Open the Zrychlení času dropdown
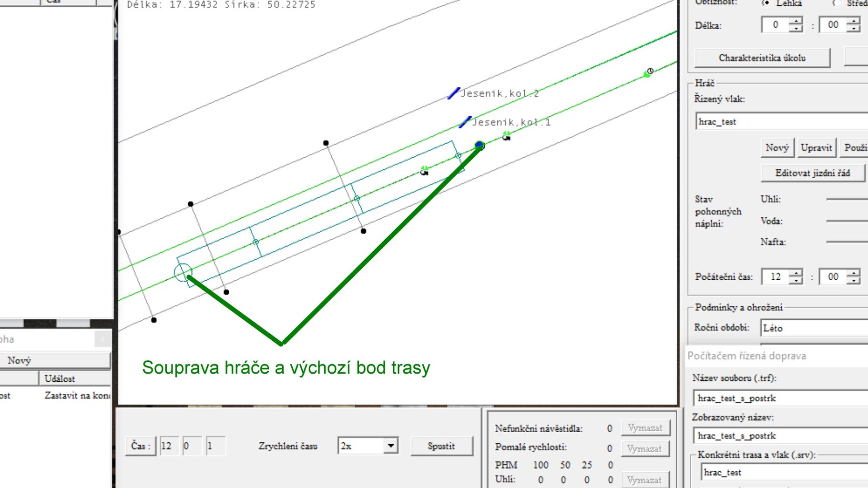 click(390, 446)
